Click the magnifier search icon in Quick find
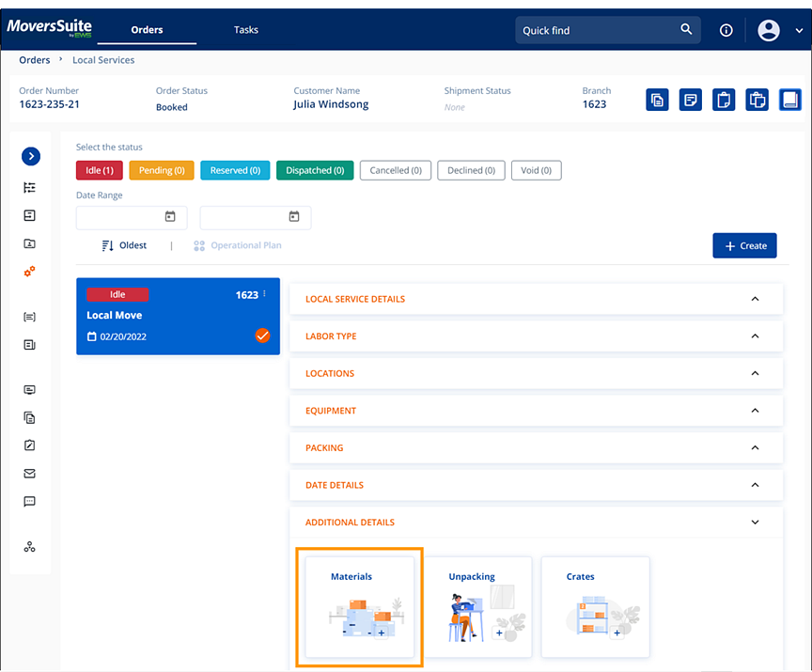Viewport: 812px width, 672px height. pyautogui.click(x=686, y=30)
